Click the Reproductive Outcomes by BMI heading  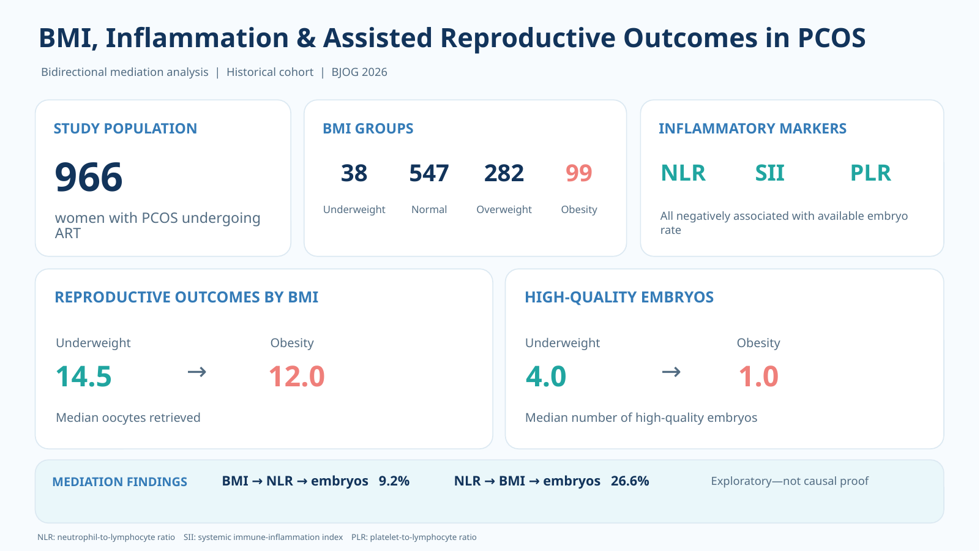coord(187,297)
